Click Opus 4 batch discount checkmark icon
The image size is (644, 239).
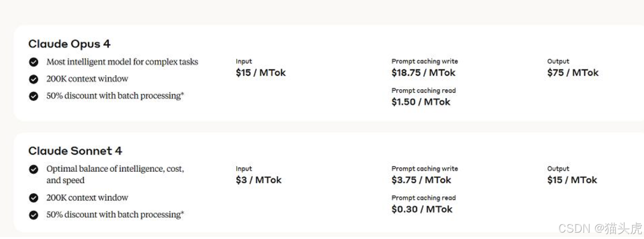(34, 96)
